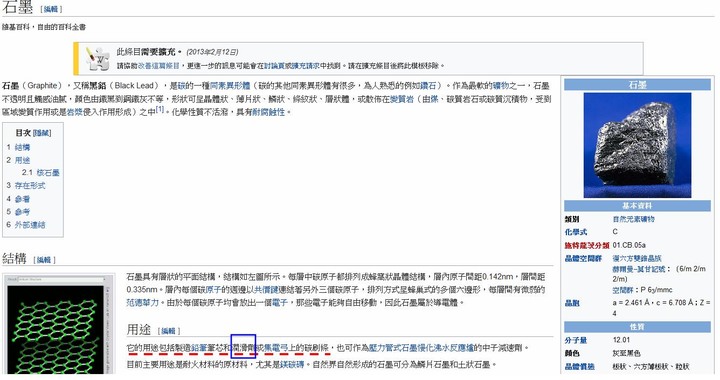The image size is (720, 380).
Task: Follow the 晶胞 link in the infobox
Action: coord(572,303)
